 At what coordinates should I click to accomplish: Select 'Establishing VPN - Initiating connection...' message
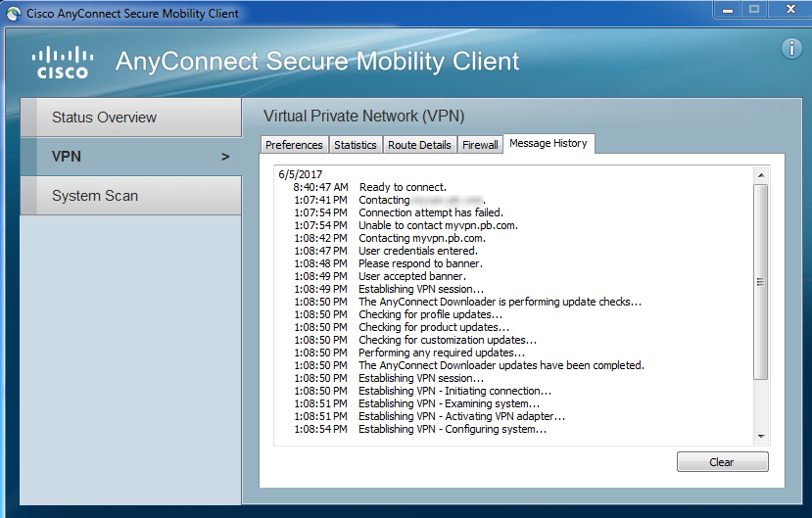pos(454,391)
